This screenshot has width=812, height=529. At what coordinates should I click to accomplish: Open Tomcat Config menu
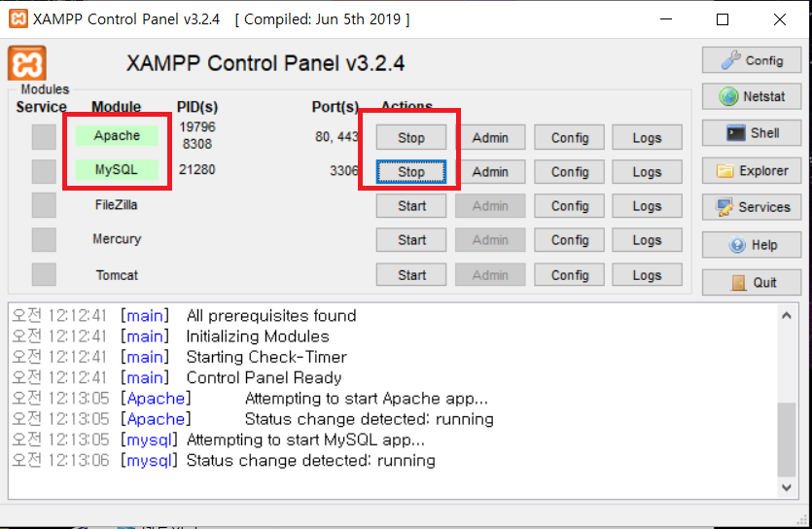pyautogui.click(x=570, y=275)
